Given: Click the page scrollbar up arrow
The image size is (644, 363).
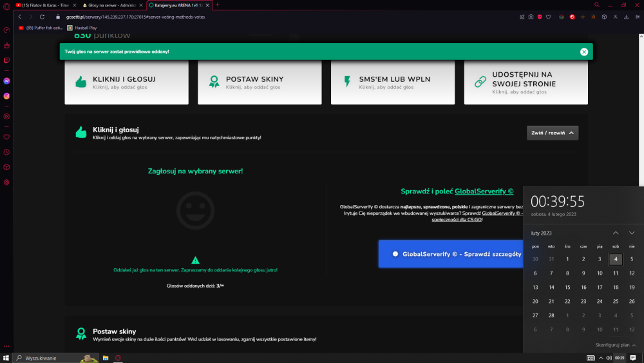Looking at the screenshot, I should [x=641, y=37].
